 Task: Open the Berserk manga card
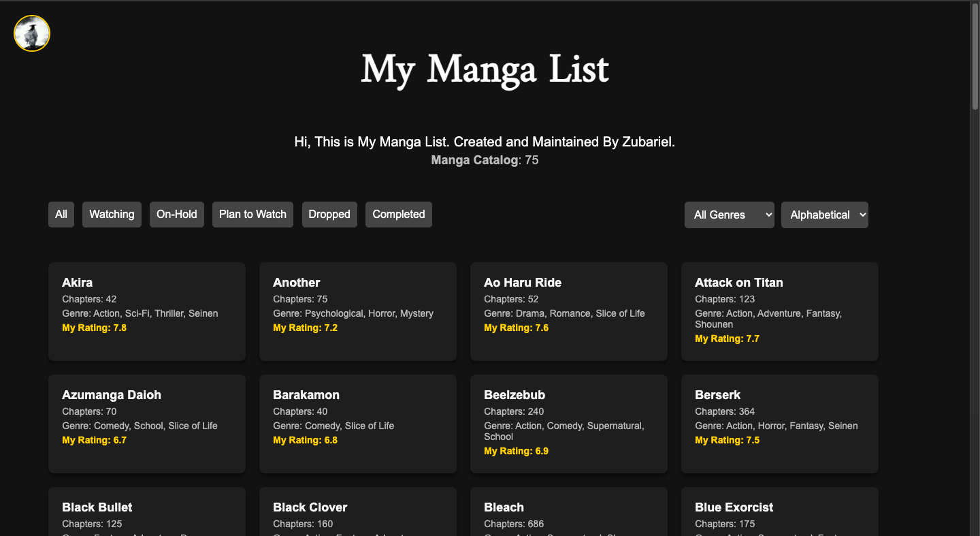point(779,424)
